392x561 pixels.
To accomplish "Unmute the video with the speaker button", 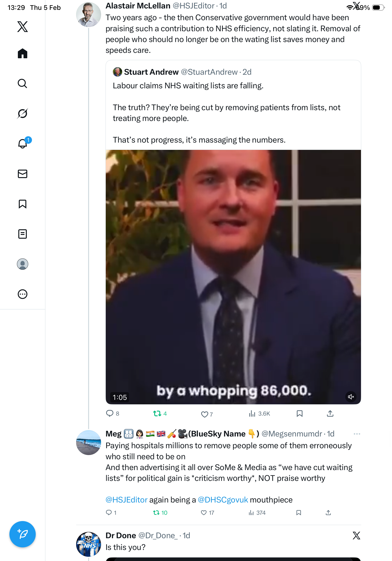I will point(351,397).
